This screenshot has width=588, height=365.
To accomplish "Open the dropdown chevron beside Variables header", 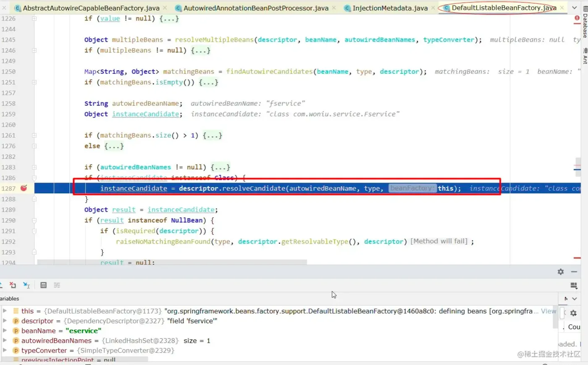I will coord(575,299).
